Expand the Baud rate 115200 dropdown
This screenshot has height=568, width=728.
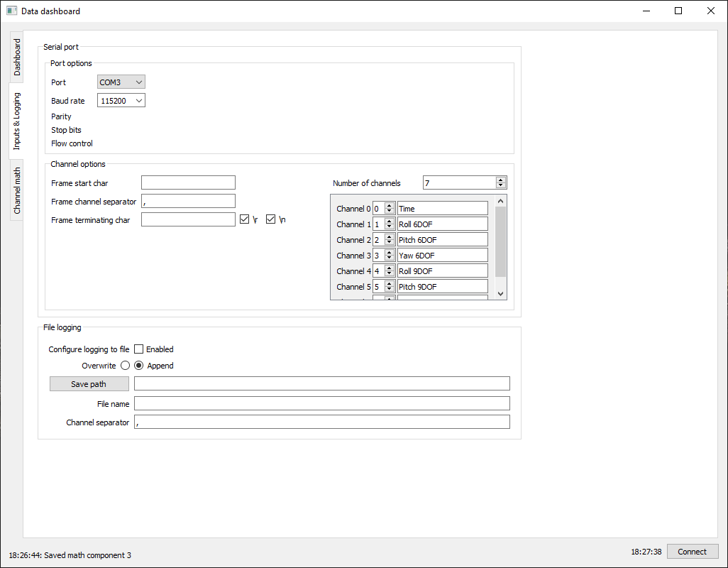pos(121,101)
